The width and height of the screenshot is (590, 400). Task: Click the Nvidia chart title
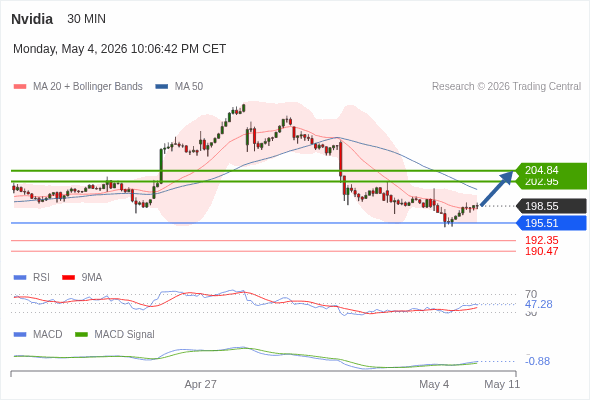32,19
